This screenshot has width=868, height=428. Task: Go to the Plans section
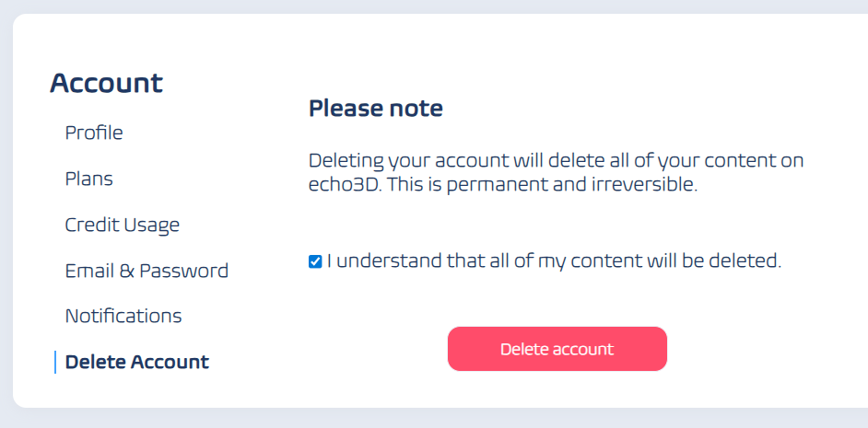click(x=89, y=179)
